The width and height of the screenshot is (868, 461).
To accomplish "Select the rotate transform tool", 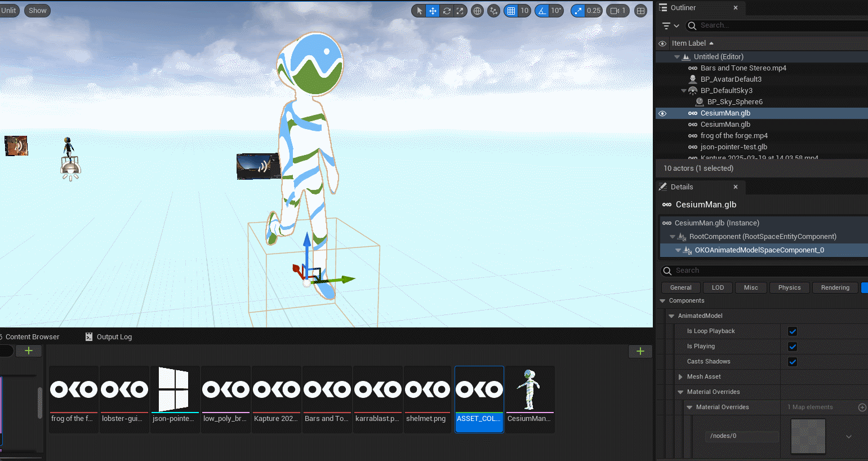I will [447, 11].
